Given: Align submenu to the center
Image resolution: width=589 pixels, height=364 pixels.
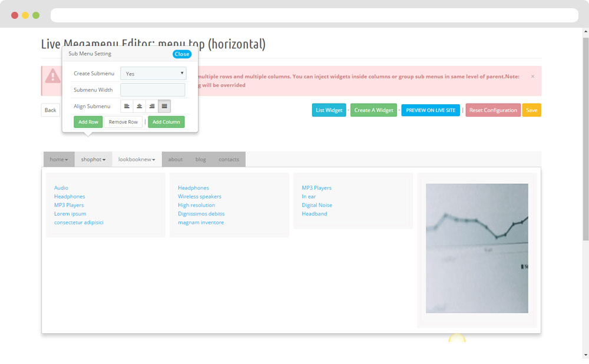Looking at the screenshot, I should click(x=140, y=106).
